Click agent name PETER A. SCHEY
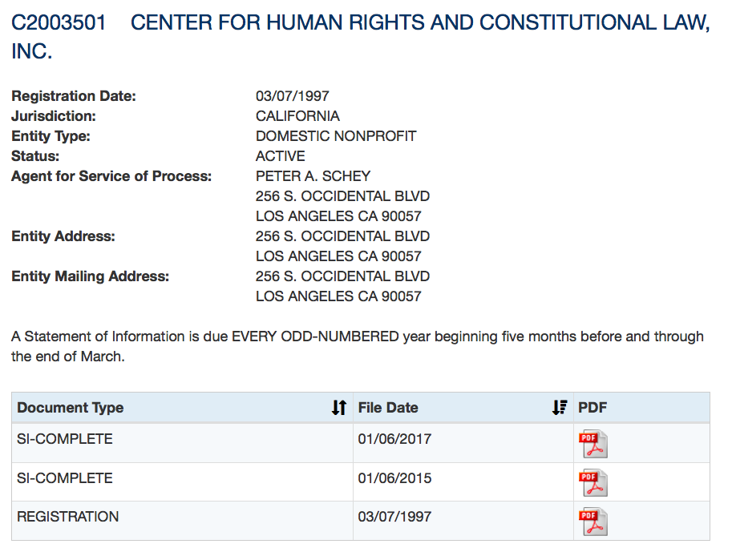This screenshot has width=732, height=560. point(313,176)
